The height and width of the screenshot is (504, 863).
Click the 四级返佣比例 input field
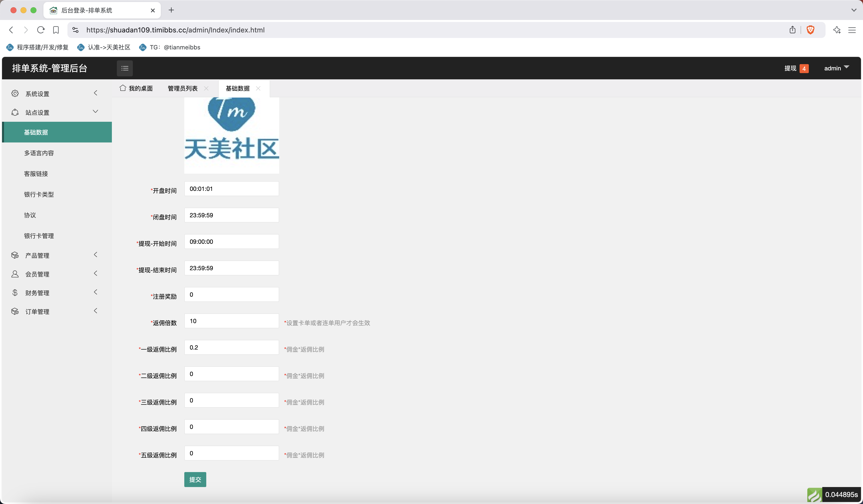231,427
